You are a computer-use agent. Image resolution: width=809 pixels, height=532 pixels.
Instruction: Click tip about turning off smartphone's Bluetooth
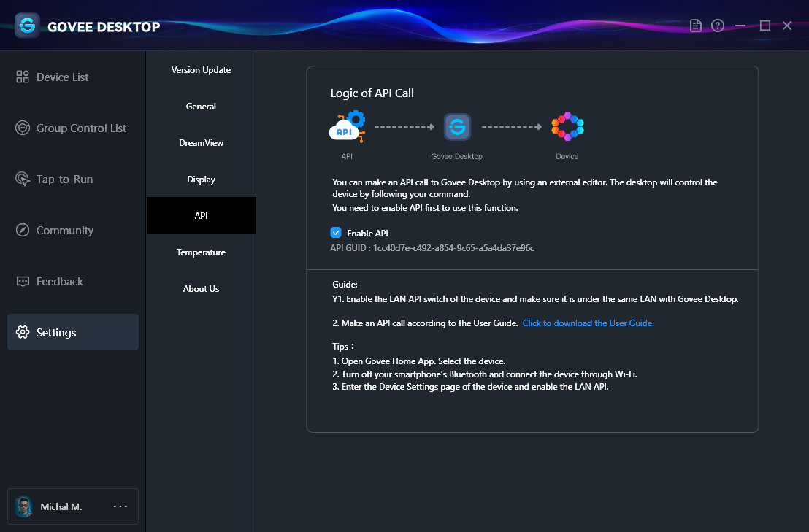(485, 374)
